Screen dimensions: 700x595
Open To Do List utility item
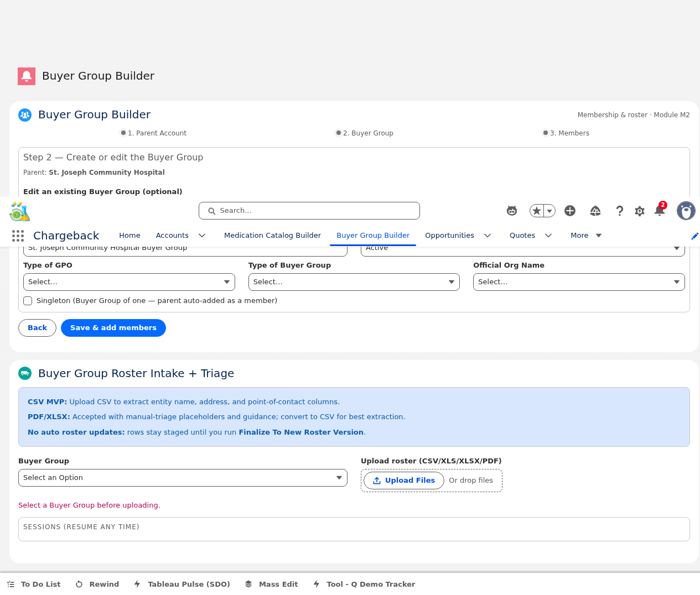tap(34, 584)
